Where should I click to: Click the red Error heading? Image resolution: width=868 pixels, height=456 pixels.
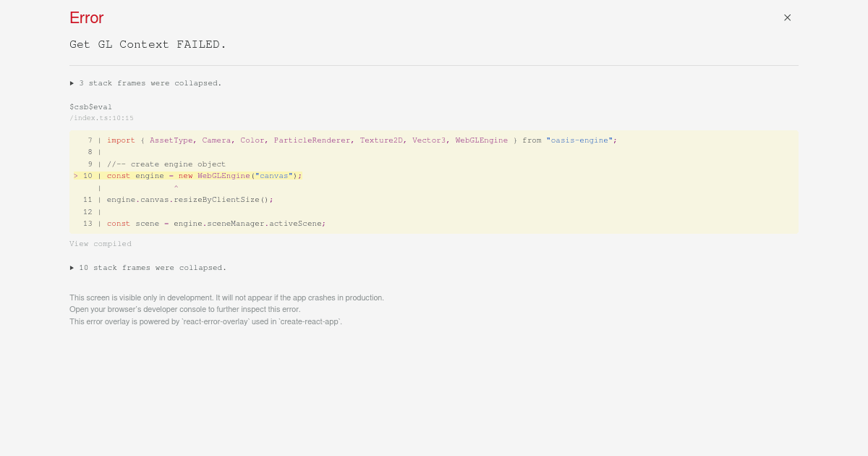[x=87, y=18]
